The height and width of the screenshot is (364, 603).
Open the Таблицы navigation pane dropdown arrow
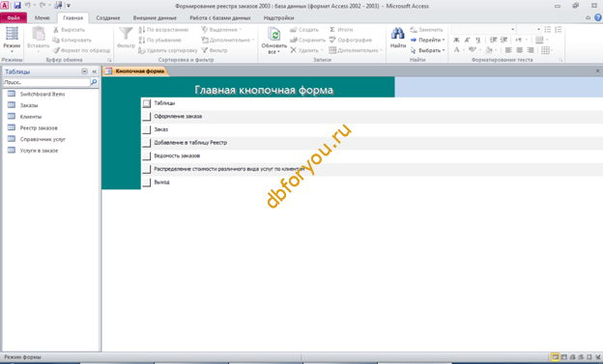coord(85,71)
